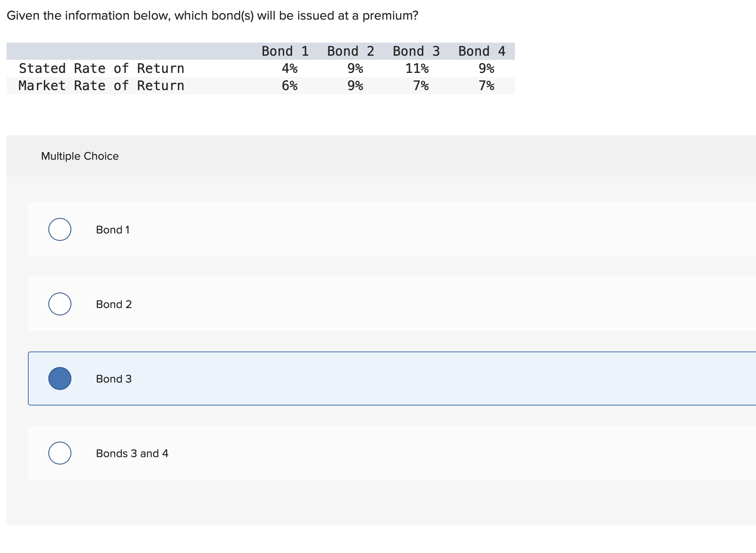This screenshot has height=553, width=756.
Task: Click the Bond 1 table column header
Action: tap(285, 51)
